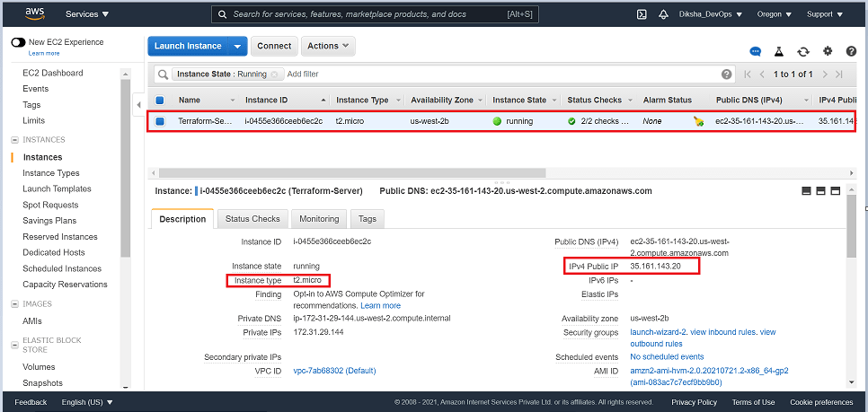The width and height of the screenshot is (868, 412).
Task: Open Name column filter arrow
Action: pyautogui.click(x=233, y=101)
